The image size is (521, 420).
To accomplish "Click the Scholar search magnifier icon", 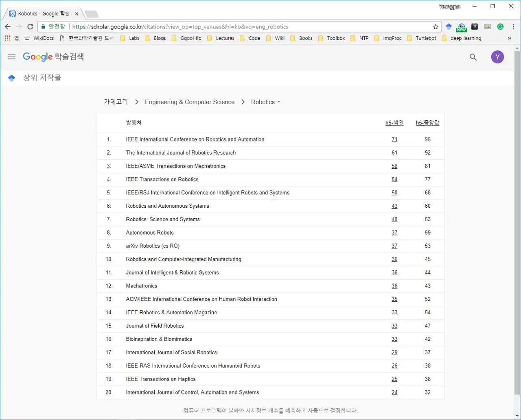I will (473, 57).
